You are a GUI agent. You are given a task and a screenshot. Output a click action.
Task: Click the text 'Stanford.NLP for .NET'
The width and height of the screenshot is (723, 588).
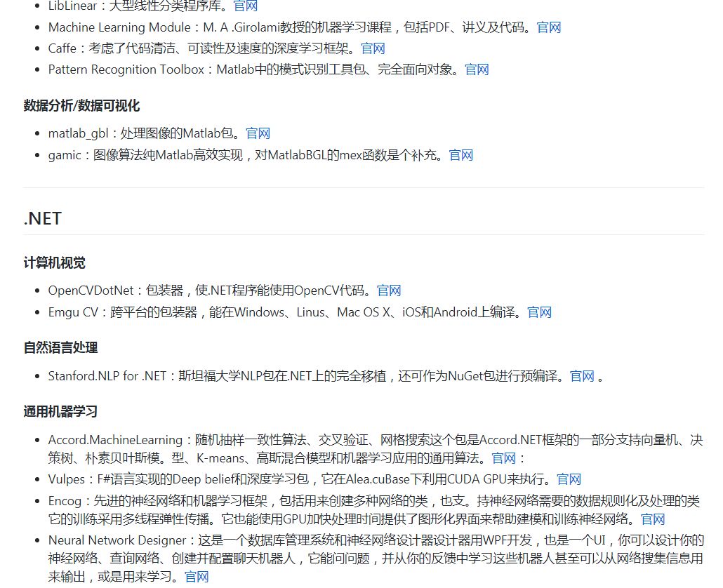coord(107,376)
